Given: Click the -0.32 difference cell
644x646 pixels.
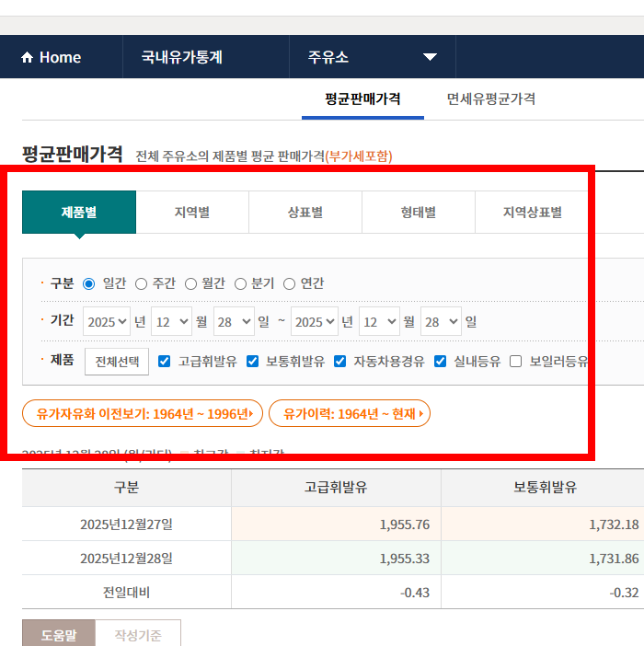Looking at the screenshot, I should 543,592.
